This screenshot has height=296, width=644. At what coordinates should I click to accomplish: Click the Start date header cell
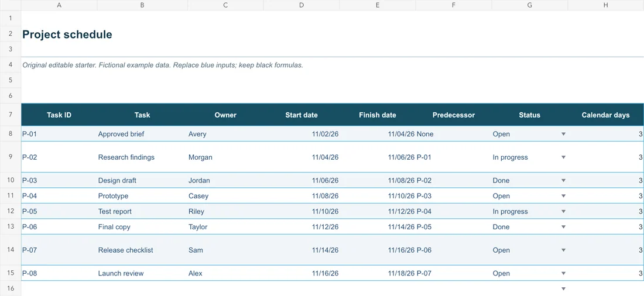302,115
